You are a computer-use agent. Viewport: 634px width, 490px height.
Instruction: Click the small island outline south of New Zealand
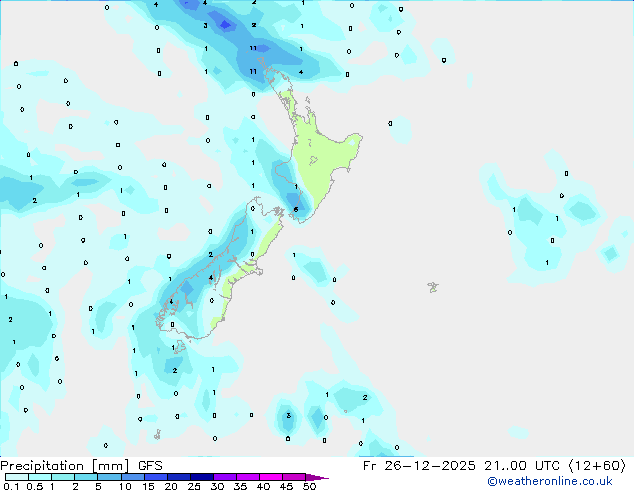(158, 435)
